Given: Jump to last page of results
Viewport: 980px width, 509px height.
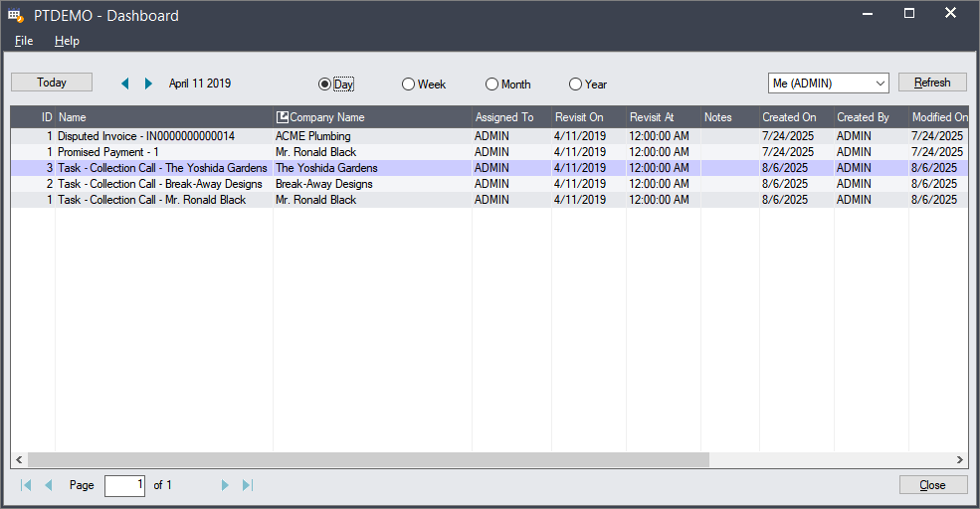Looking at the screenshot, I should coord(247,485).
